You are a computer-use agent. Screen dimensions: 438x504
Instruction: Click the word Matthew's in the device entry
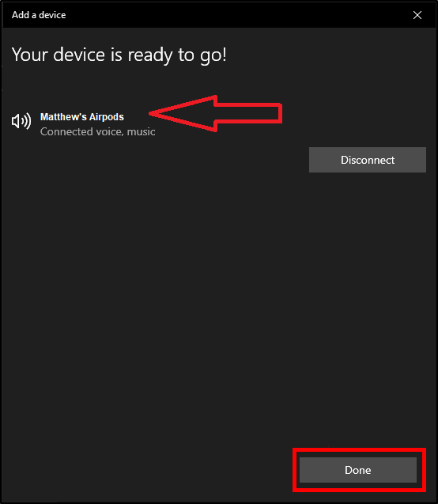[x=63, y=116]
